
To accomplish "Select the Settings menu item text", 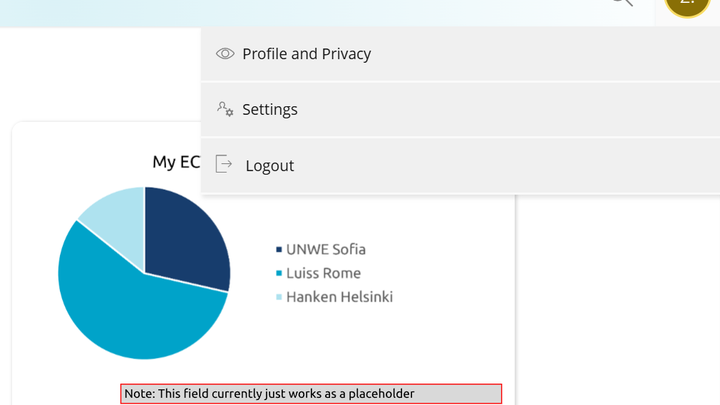I will click(270, 110).
